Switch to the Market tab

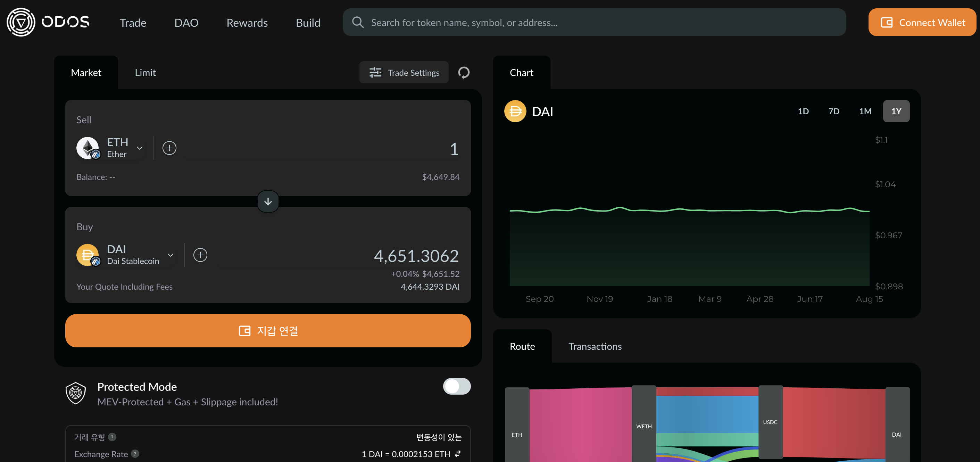[86, 72]
